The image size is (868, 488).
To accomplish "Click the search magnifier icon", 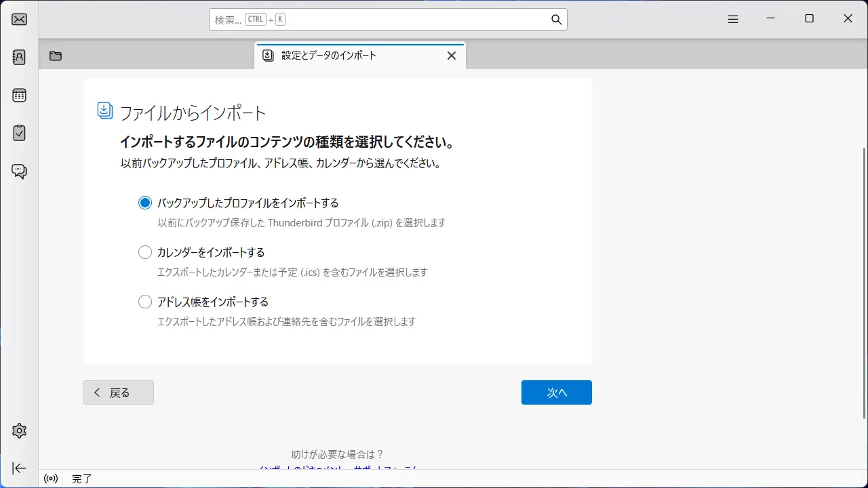I will (x=556, y=20).
